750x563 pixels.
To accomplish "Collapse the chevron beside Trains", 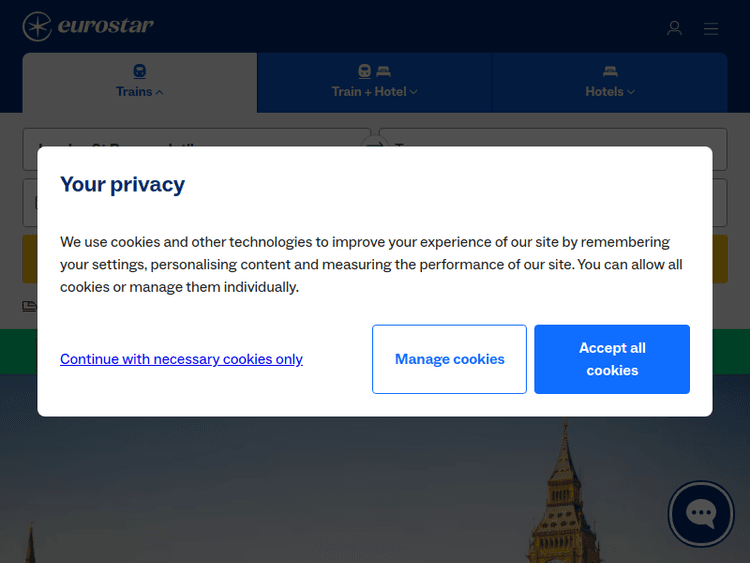I will [160, 92].
